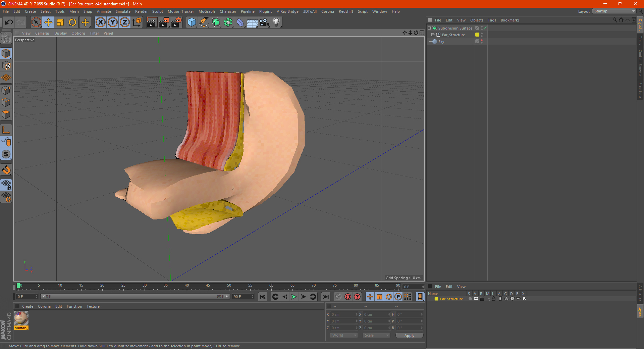Add a Light object

click(x=276, y=22)
